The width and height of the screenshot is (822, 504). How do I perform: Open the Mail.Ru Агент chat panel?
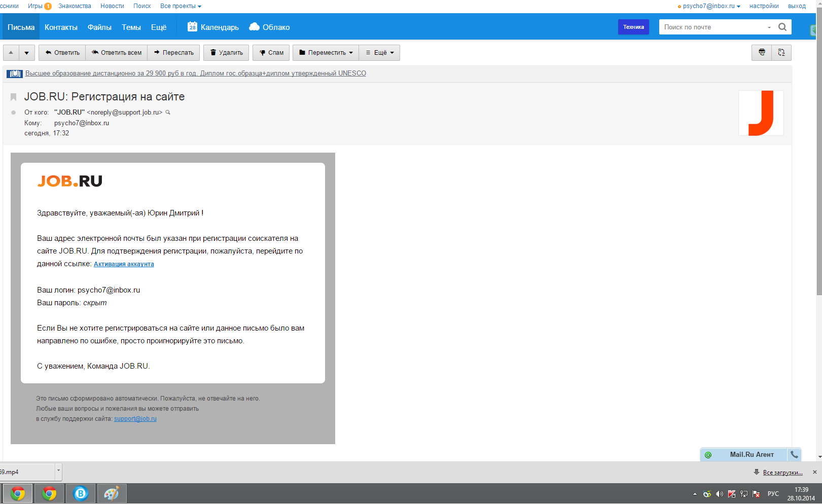click(752, 455)
